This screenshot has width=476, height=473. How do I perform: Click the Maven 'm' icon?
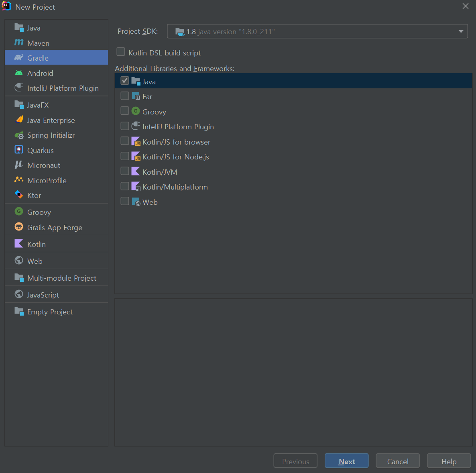click(x=19, y=43)
